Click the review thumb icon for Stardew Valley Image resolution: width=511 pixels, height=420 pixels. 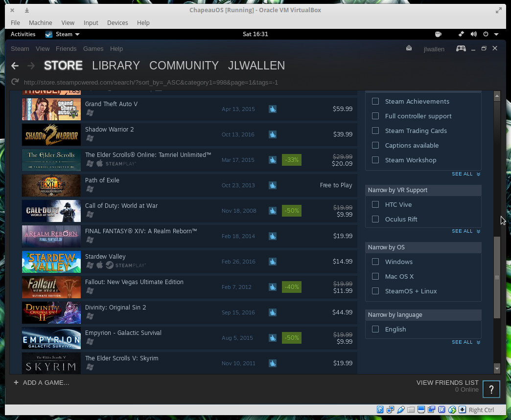[x=273, y=262]
